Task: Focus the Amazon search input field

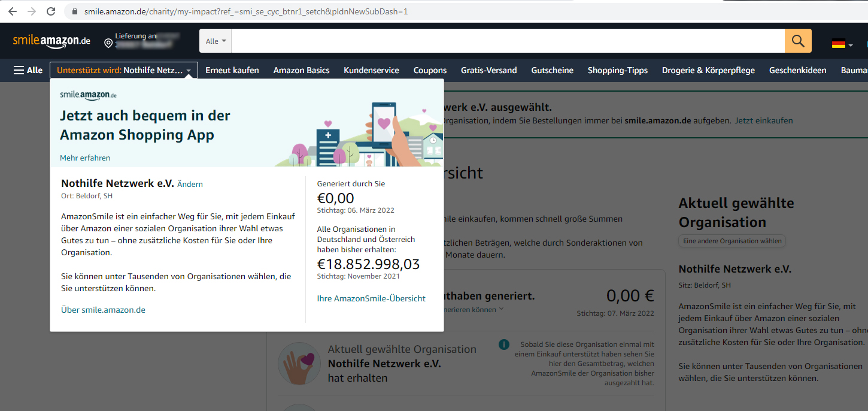Action: click(x=508, y=41)
